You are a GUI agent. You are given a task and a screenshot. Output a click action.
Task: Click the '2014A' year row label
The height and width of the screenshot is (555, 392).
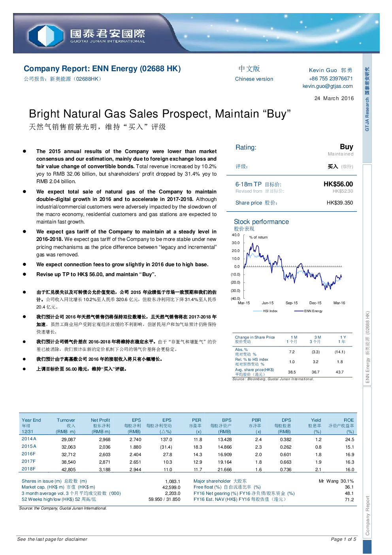click(x=29, y=439)
